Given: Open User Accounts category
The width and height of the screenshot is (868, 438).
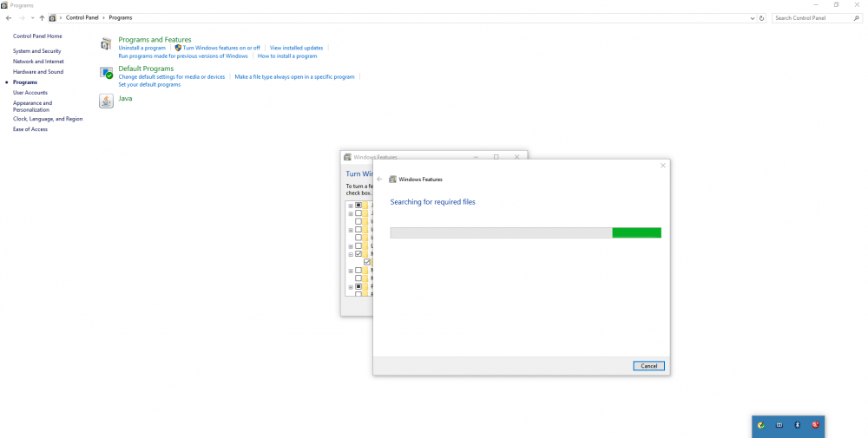Looking at the screenshot, I should pyautogui.click(x=30, y=92).
